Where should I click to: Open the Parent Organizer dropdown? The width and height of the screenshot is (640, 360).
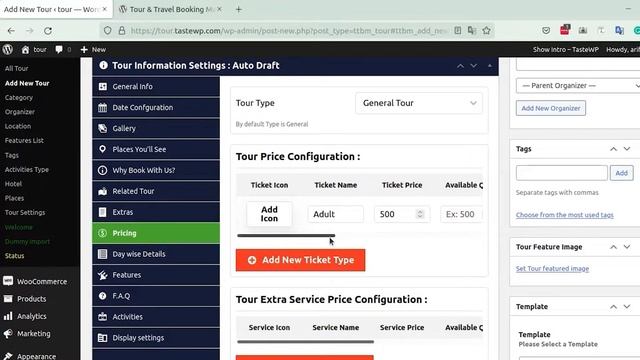(x=578, y=86)
